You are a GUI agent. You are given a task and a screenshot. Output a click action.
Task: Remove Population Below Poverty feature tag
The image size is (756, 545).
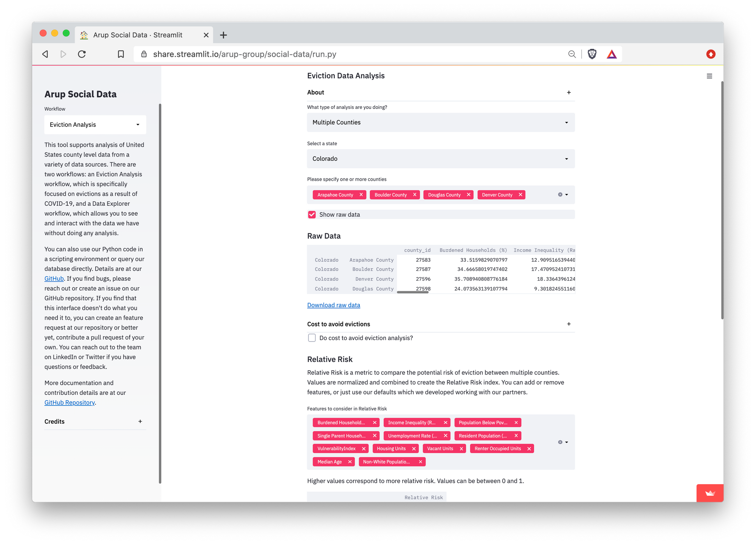pos(516,422)
